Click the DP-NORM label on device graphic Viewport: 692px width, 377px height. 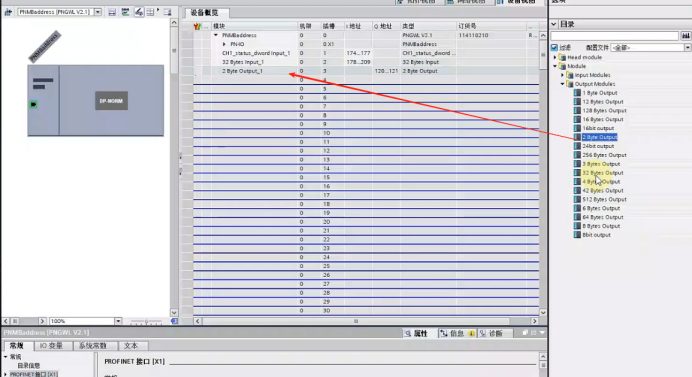click(x=111, y=101)
